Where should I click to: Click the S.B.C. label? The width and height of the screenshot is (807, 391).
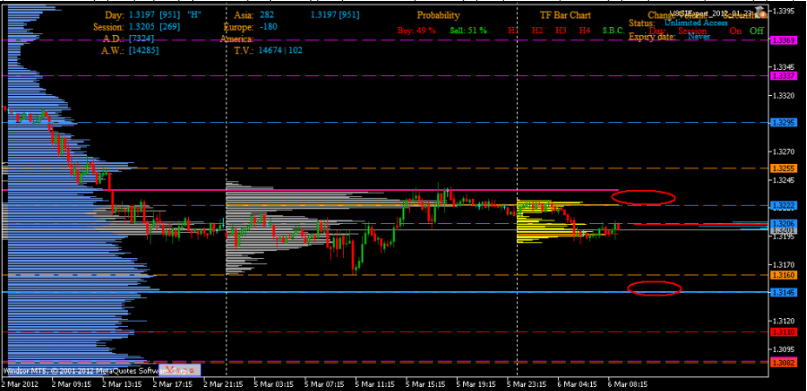pyautogui.click(x=613, y=30)
